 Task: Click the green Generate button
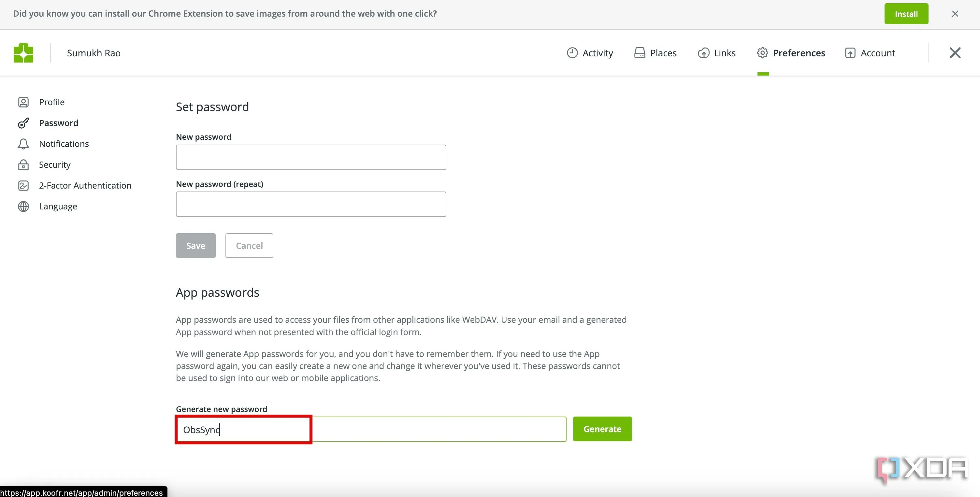(x=602, y=429)
